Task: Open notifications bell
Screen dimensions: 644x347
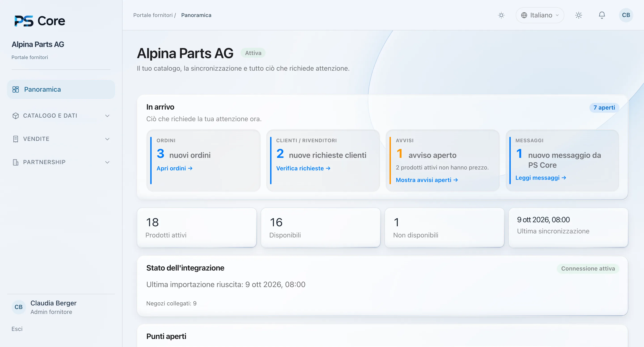Action: pos(602,15)
